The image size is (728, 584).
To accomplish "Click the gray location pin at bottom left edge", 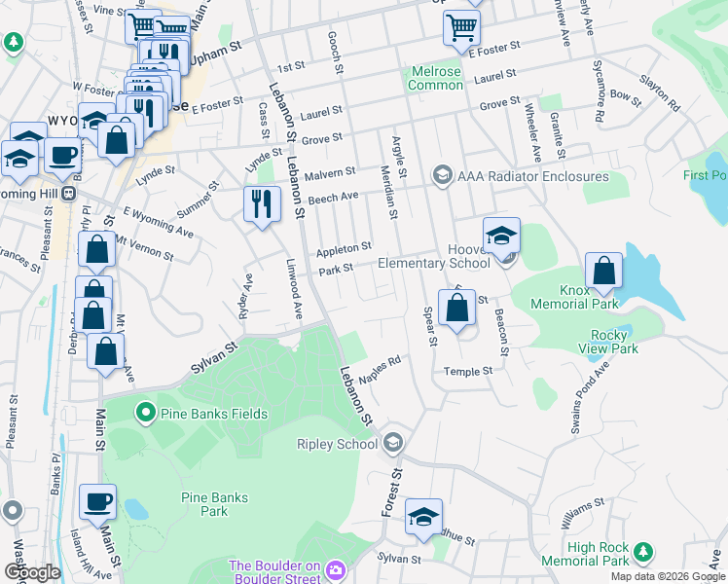I will coord(12,512).
